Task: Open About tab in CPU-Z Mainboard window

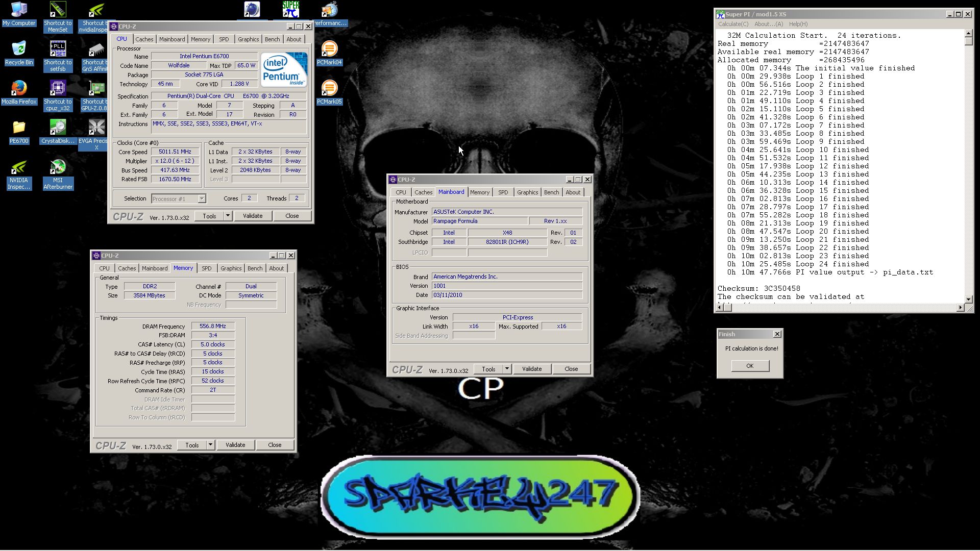Action: tap(573, 192)
